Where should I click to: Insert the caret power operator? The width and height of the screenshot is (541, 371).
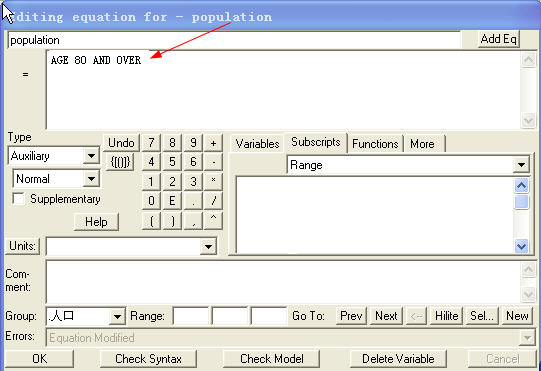point(213,221)
